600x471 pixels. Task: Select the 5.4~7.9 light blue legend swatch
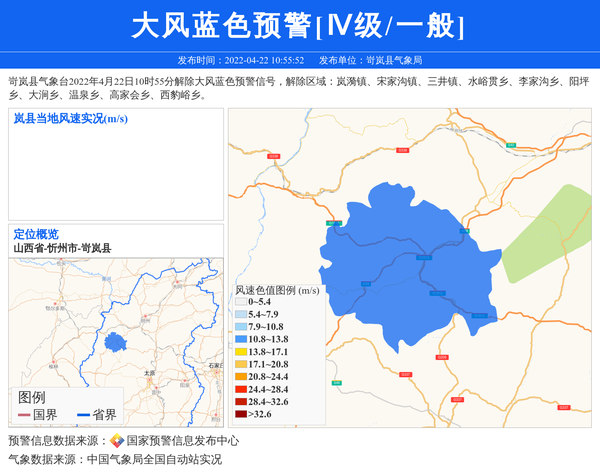point(240,314)
